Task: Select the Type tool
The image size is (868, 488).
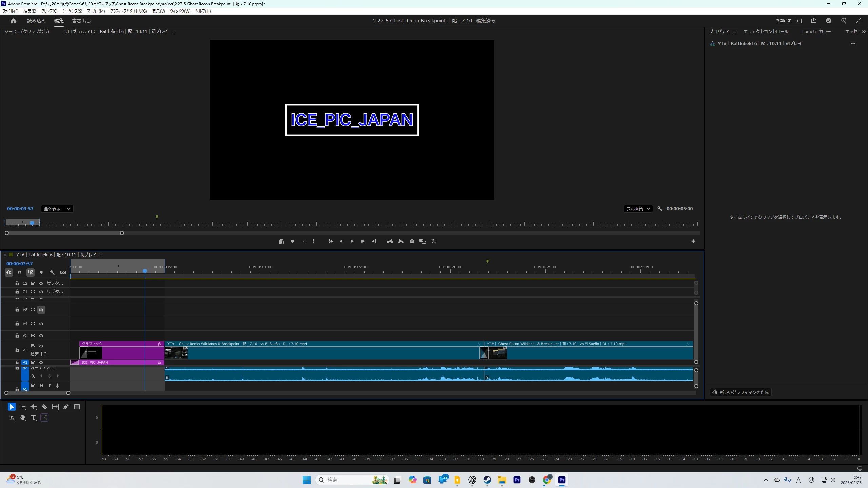Action: [34, 418]
